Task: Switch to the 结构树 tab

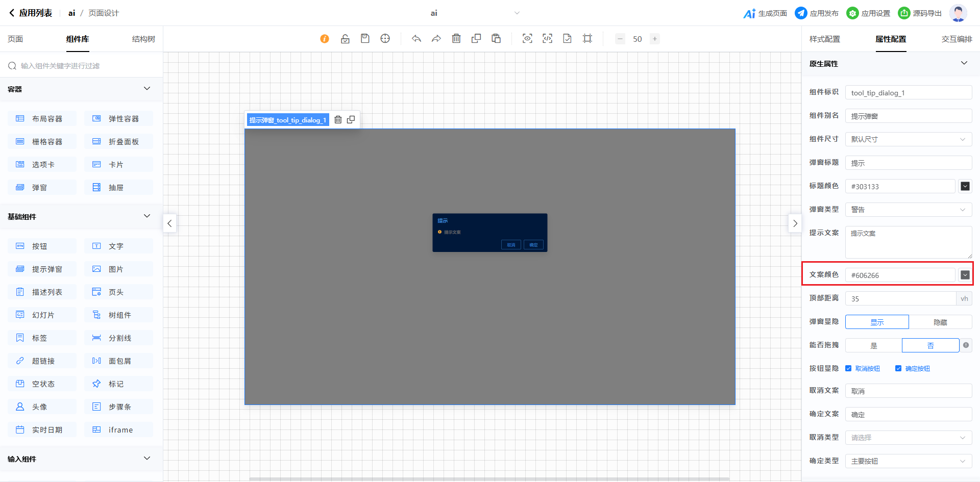Action: 143,39
